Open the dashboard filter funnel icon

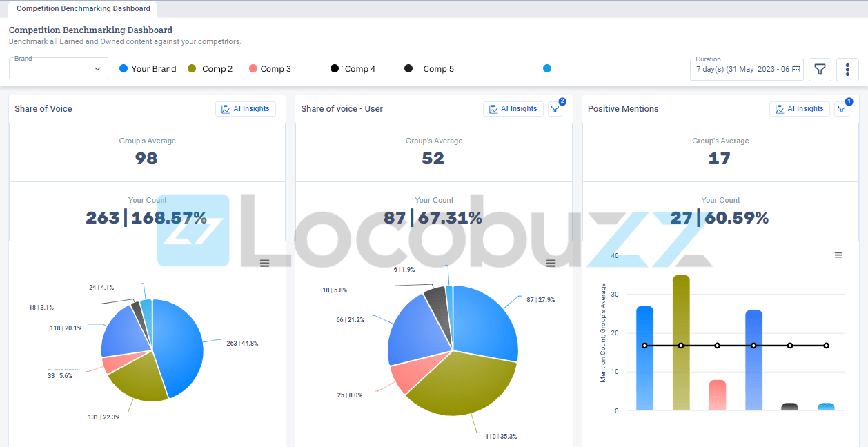820,70
